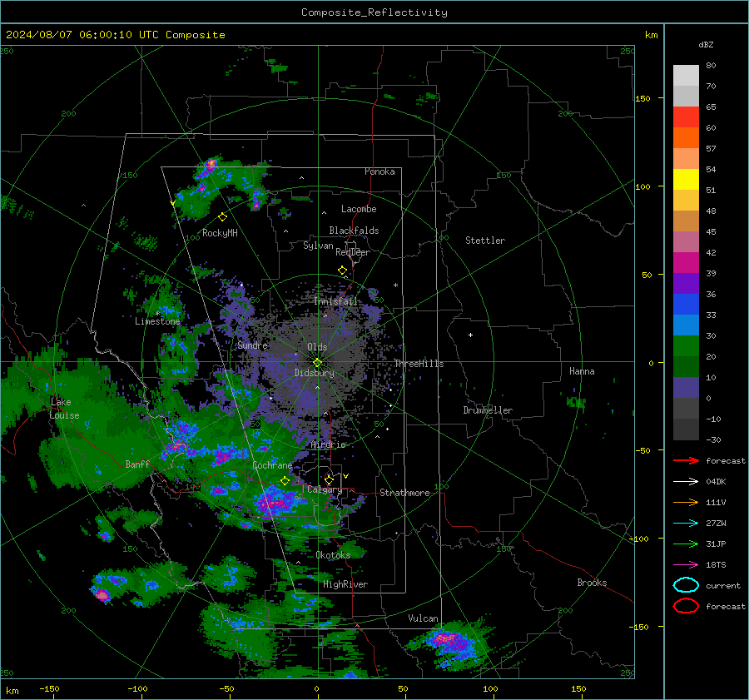Image resolution: width=749 pixels, height=700 pixels.
Task: Click the yellow diamond marker near RockyMH
Action: pyautogui.click(x=222, y=217)
